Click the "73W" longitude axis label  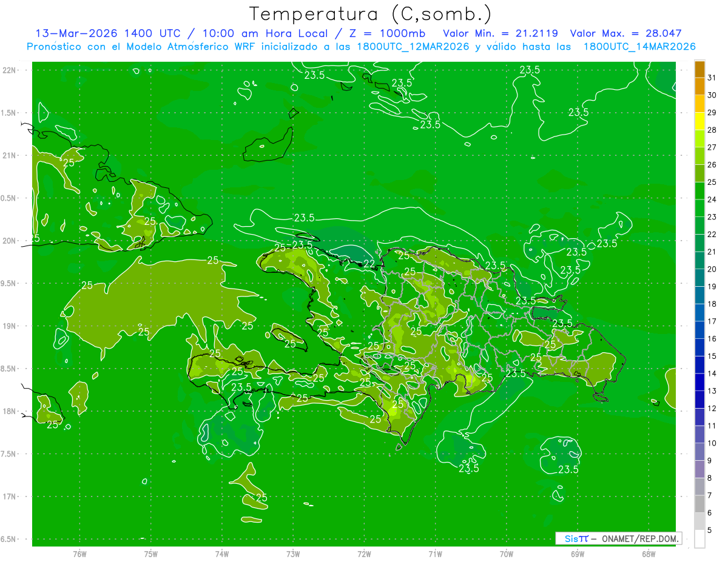click(292, 554)
